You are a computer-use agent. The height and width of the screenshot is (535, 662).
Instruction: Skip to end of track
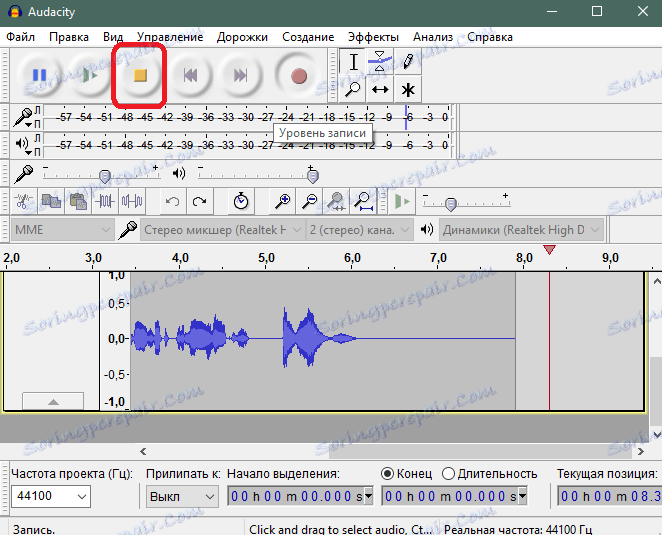240,76
